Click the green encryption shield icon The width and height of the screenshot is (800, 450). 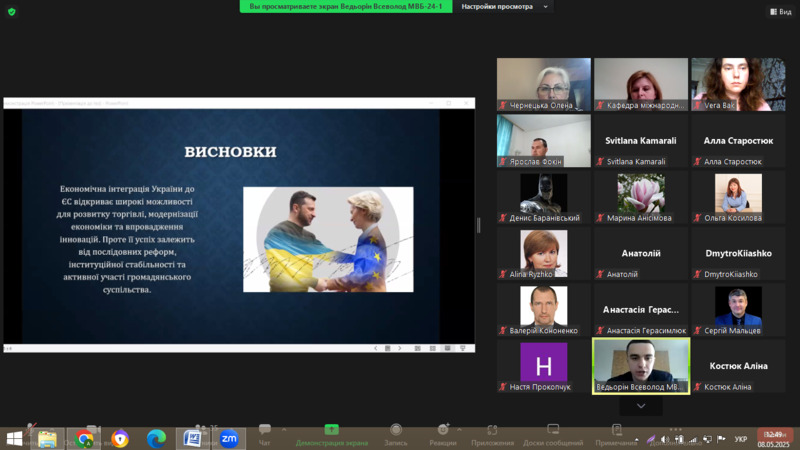pyautogui.click(x=12, y=11)
